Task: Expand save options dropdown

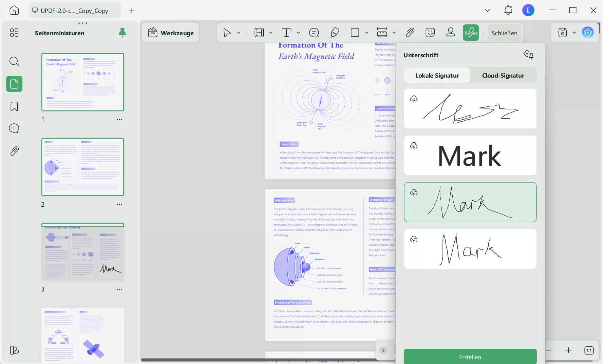Action: coord(574,33)
